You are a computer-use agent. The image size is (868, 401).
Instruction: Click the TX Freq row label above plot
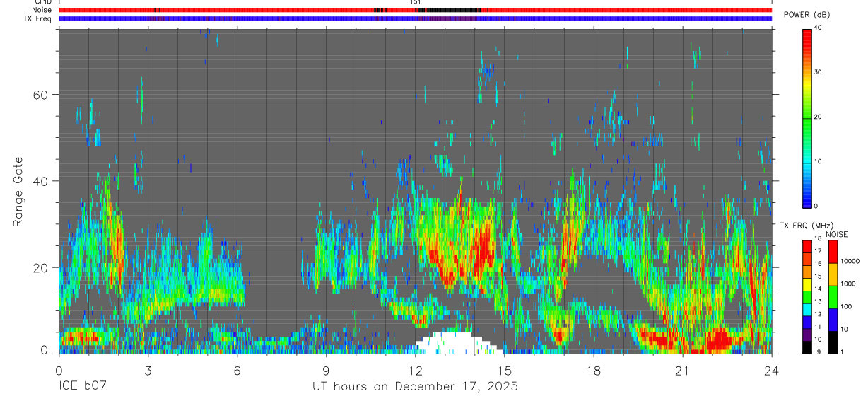(x=38, y=18)
